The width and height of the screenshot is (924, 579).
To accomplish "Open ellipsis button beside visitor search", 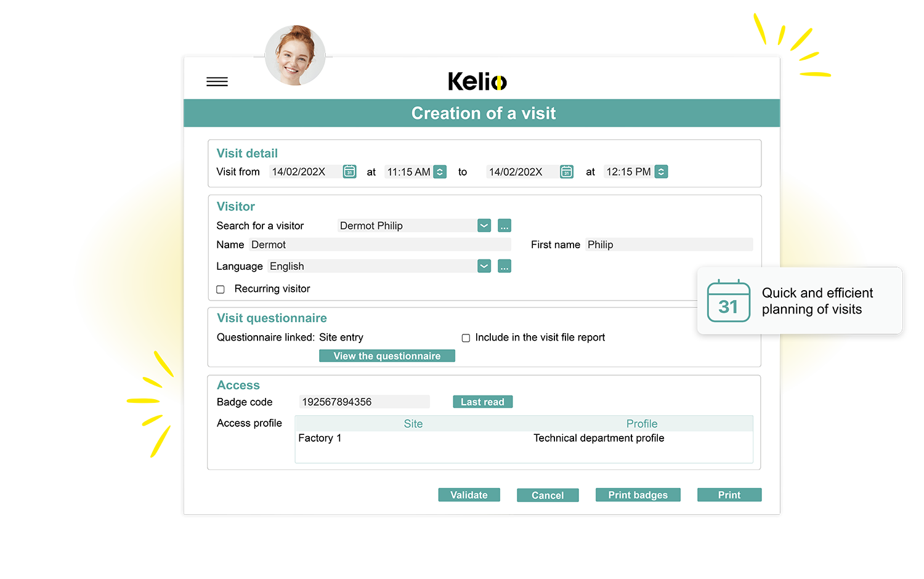I will 505,226.
